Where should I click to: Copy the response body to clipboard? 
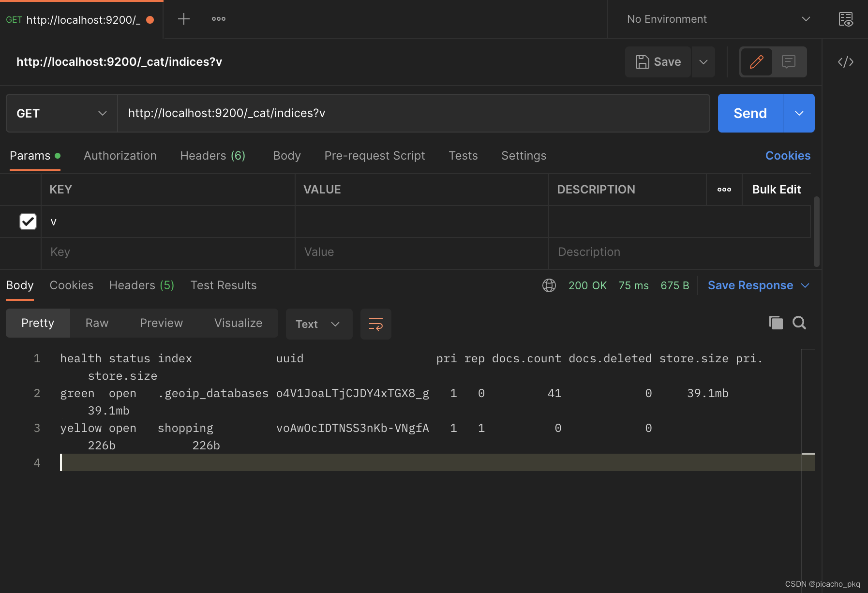point(776,323)
